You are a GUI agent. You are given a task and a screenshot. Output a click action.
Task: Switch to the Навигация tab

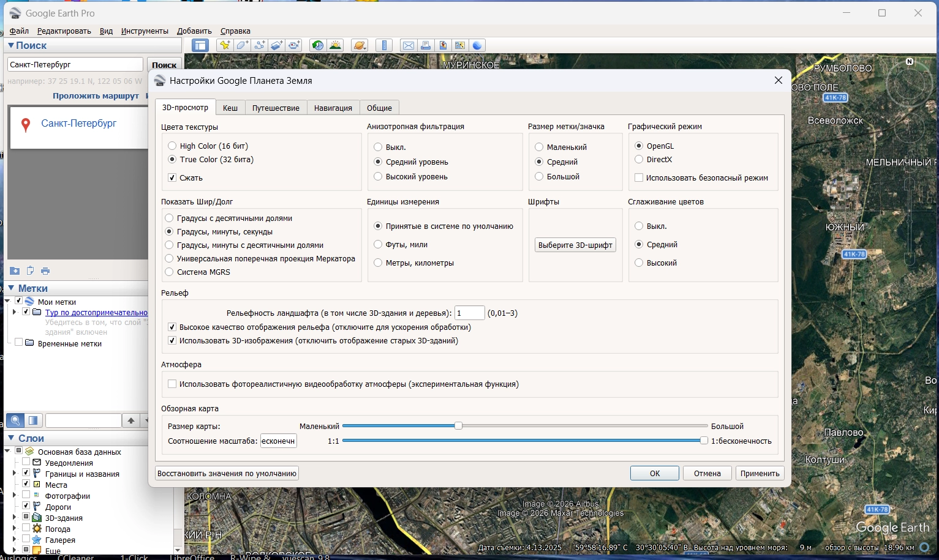coord(333,108)
